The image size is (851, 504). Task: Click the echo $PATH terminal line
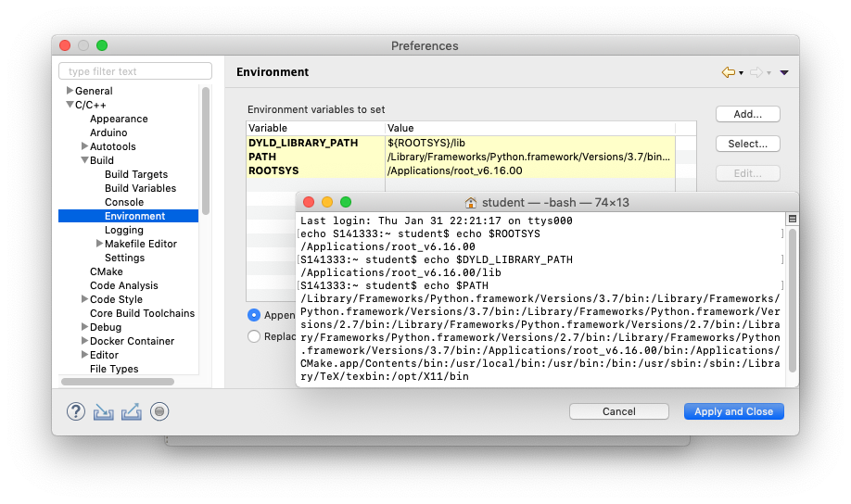click(x=394, y=286)
